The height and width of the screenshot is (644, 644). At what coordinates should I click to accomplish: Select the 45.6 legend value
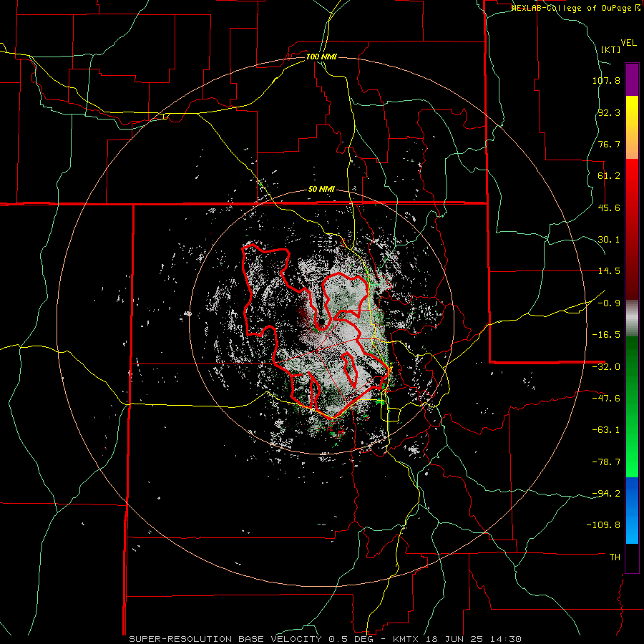609,208
